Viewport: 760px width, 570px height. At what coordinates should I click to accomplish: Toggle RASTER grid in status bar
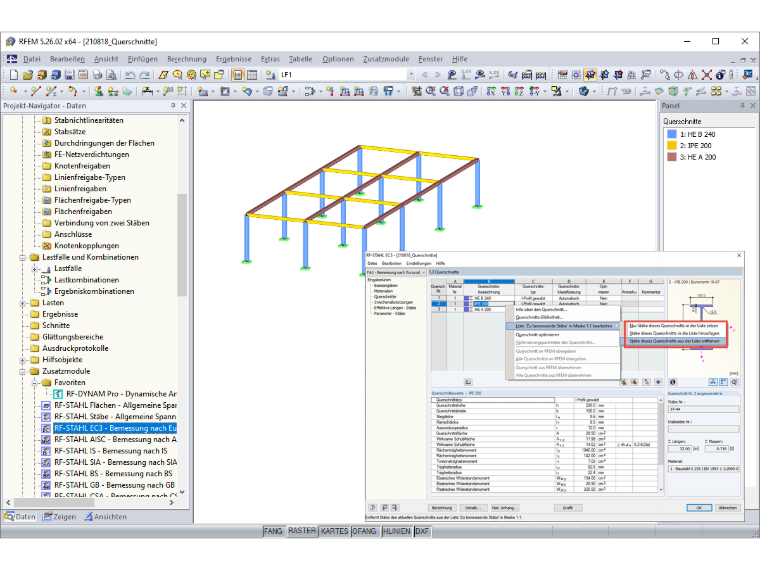[302, 531]
